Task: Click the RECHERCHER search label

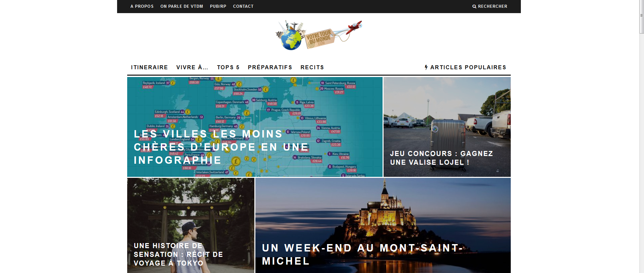Action: pyautogui.click(x=493, y=6)
